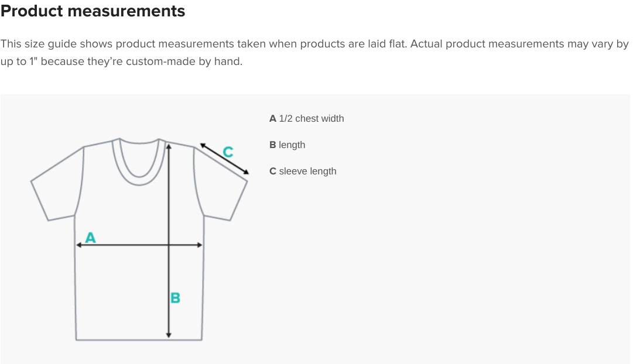Click the size guide description paragraph
Screen dimensions: 633x364
pos(314,53)
